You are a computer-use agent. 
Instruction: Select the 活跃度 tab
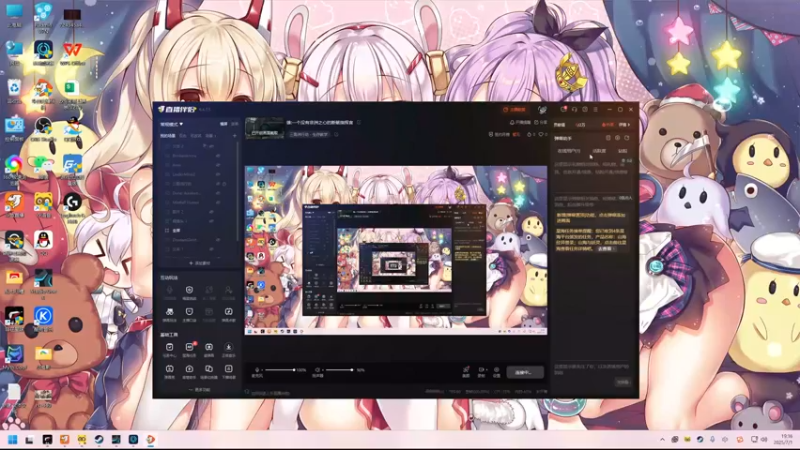click(599, 151)
